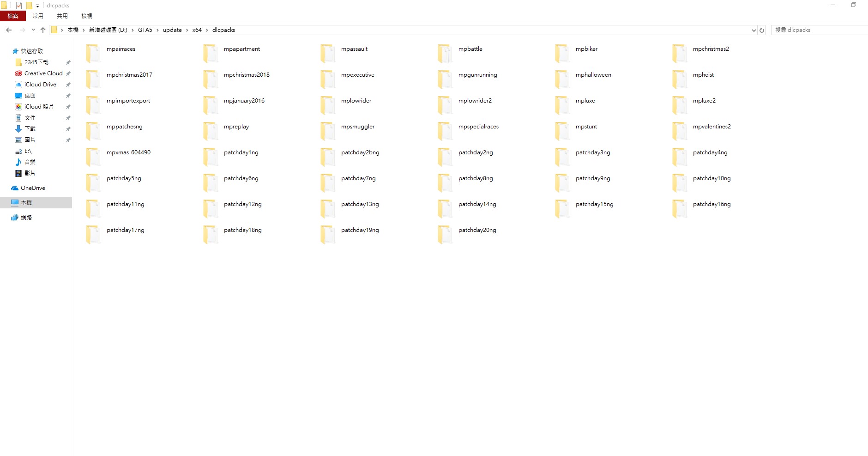Open the mpairraces folder icon
This screenshot has width=868, height=456.
(x=93, y=54)
